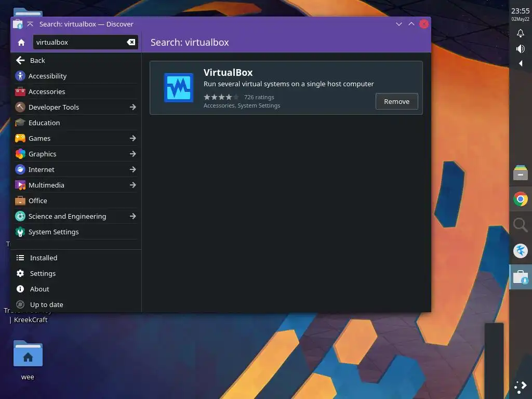Click the Games controller icon
The image size is (532, 399).
(20, 138)
